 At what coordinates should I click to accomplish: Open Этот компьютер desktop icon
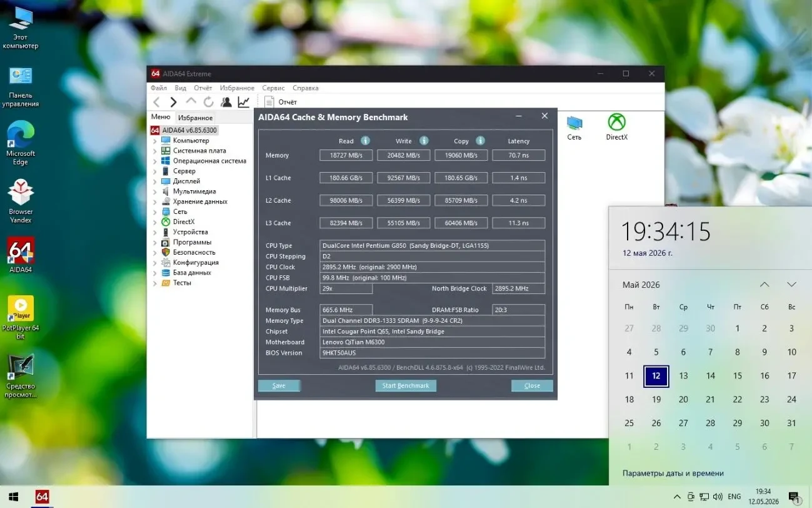click(21, 28)
